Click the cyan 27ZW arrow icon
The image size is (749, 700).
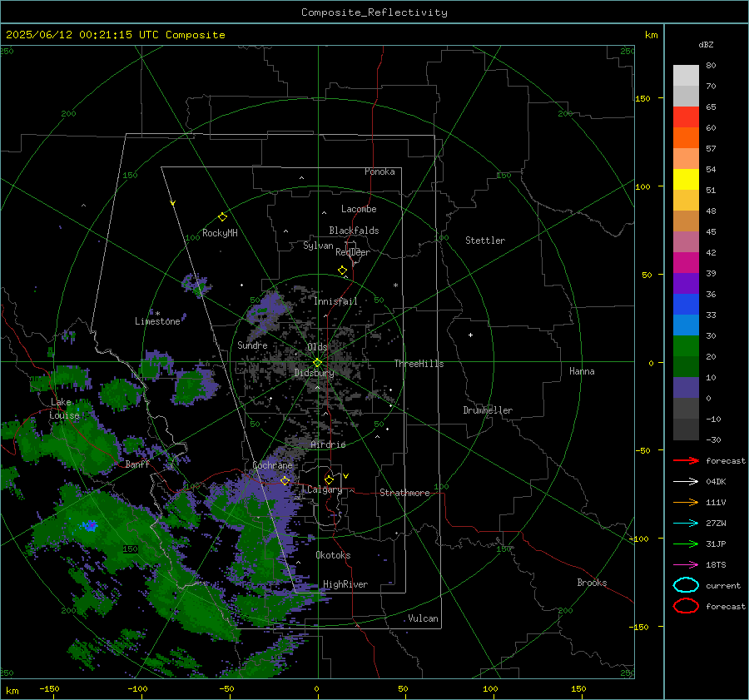coord(686,524)
